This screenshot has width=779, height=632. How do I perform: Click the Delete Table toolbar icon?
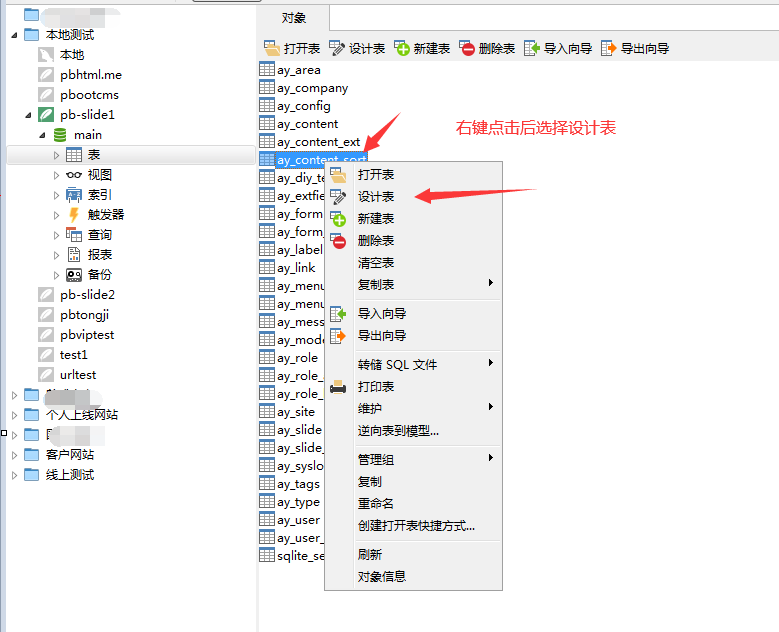pos(467,48)
